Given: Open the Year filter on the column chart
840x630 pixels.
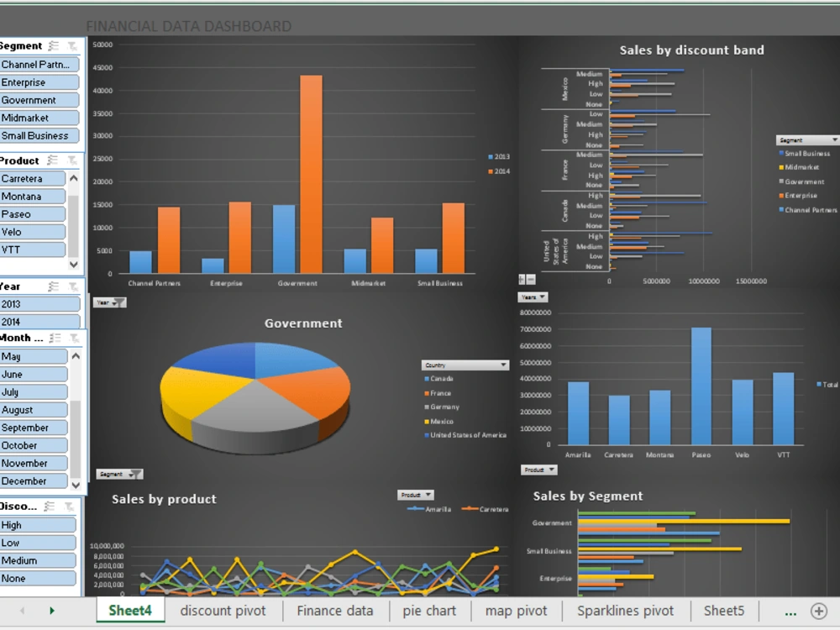Looking at the screenshot, I should pyautogui.click(x=110, y=302).
